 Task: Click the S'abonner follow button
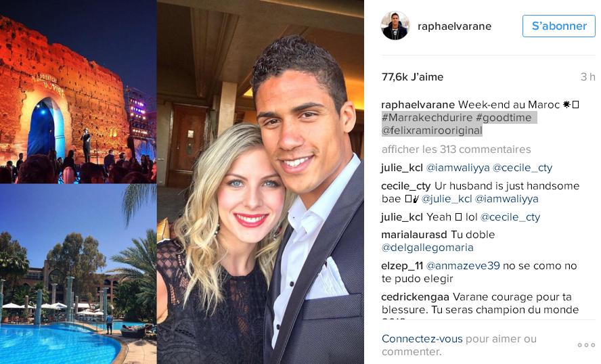[x=559, y=26]
